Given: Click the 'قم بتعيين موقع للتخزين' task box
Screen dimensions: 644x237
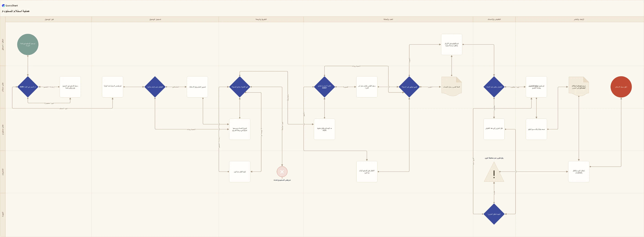Looking at the screenshot, I should tap(536, 87).
